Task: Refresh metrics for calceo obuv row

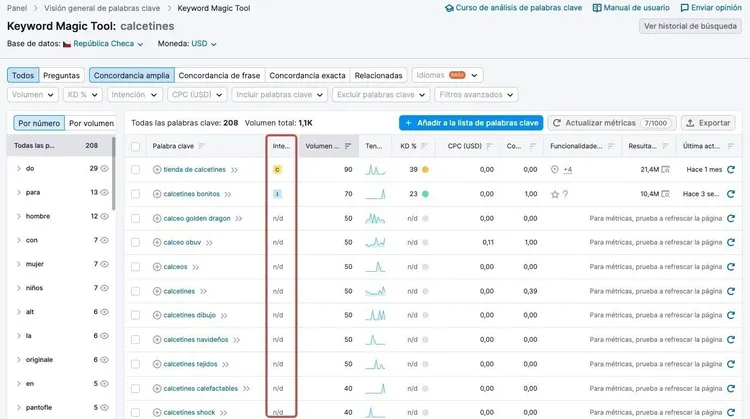Action: (730, 242)
